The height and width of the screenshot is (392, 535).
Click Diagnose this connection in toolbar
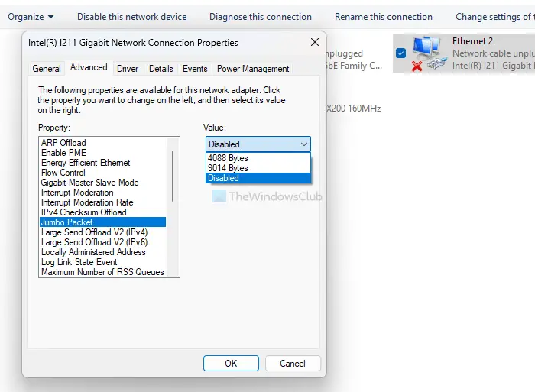260,16
